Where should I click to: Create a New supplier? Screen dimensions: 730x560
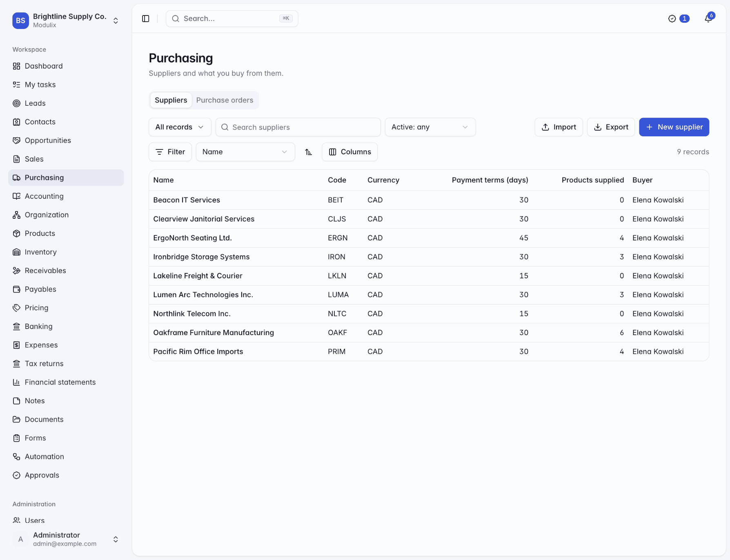[x=674, y=127]
